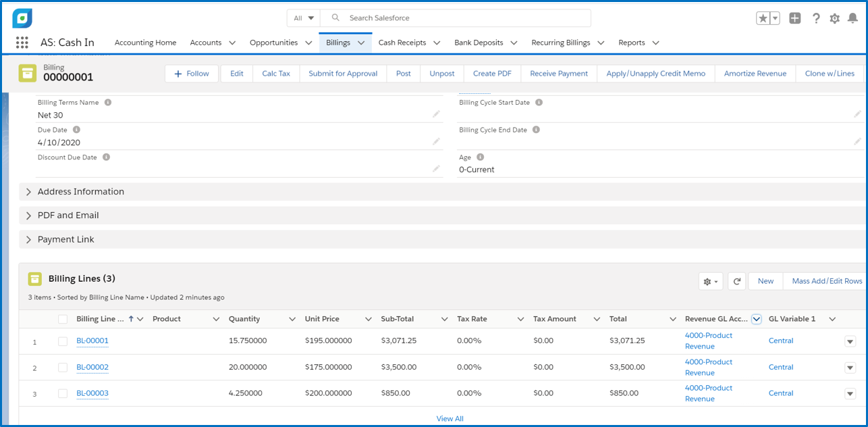Open Central GL Variable link for BL-00001
The image size is (868, 427).
point(781,341)
